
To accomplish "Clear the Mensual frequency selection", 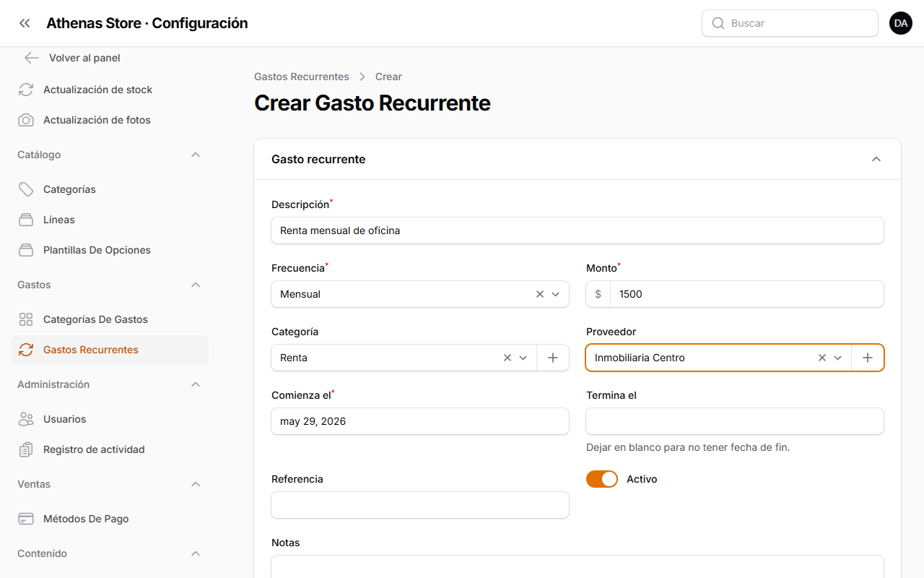I will click(x=540, y=294).
